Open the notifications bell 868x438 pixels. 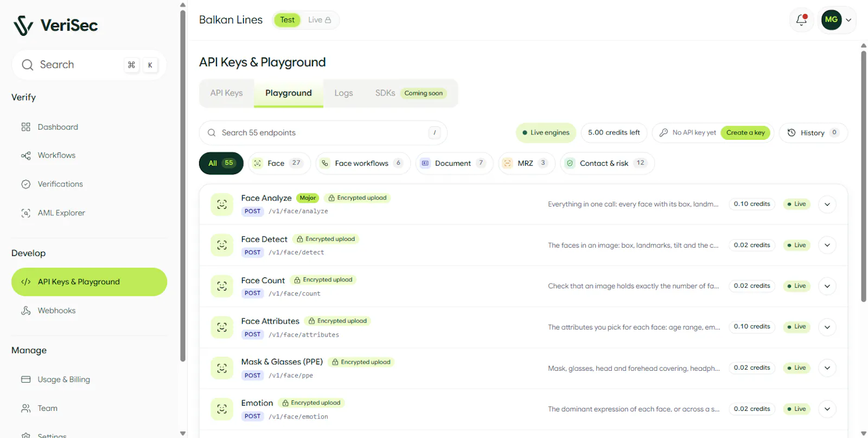801,20
